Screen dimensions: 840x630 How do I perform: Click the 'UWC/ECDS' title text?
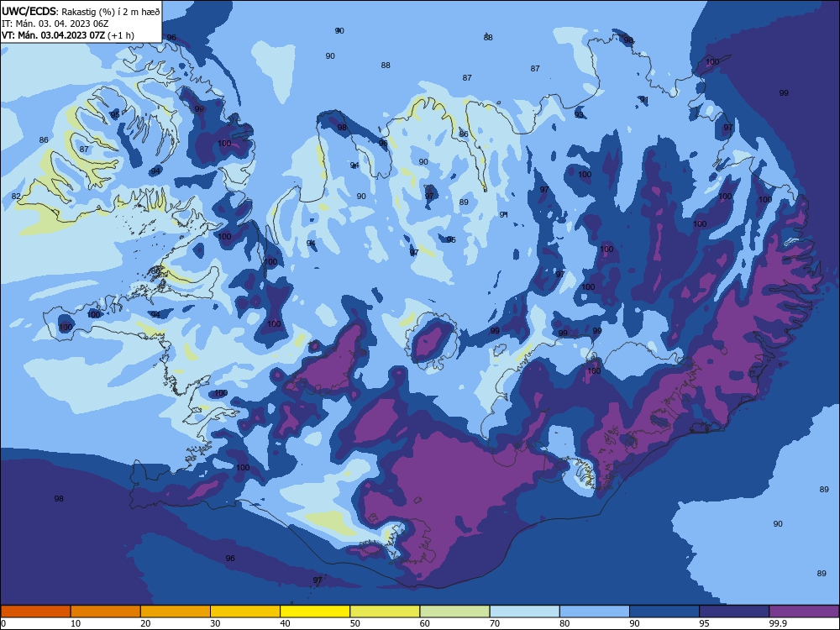coord(28,11)
